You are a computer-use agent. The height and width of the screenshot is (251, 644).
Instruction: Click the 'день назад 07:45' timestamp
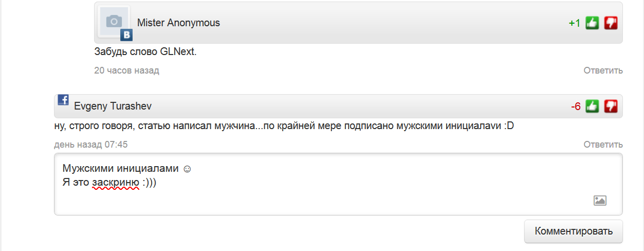[90, 145]
